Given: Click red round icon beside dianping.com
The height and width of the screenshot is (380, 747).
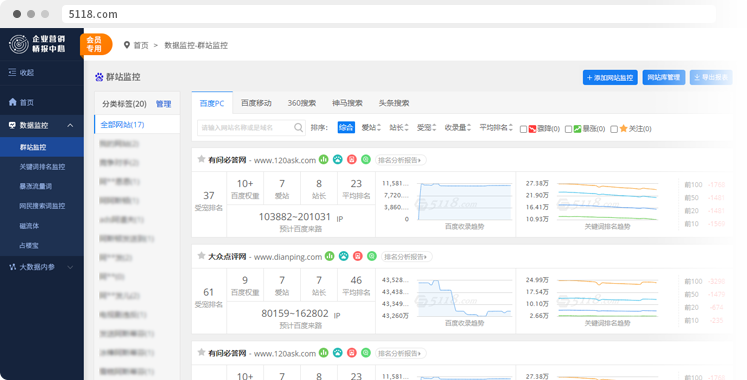Looking at the screenshot, I should [358, 256].
